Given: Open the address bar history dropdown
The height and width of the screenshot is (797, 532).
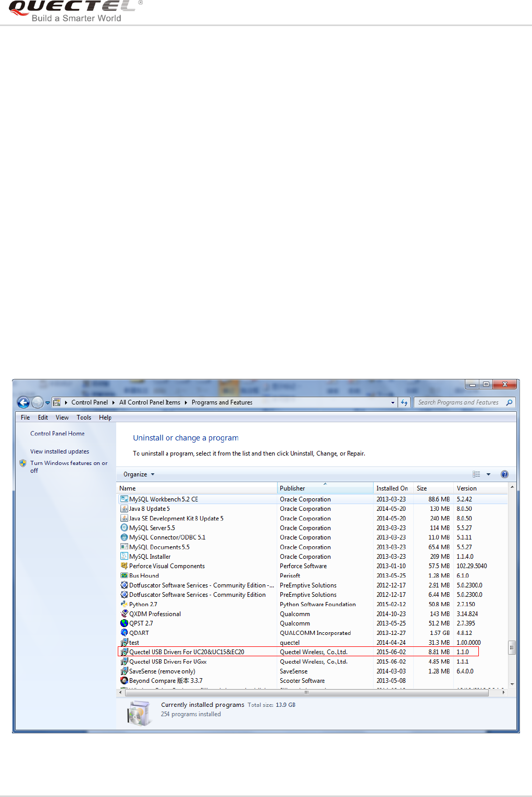Looking at the screenshot, I should 393,403.
